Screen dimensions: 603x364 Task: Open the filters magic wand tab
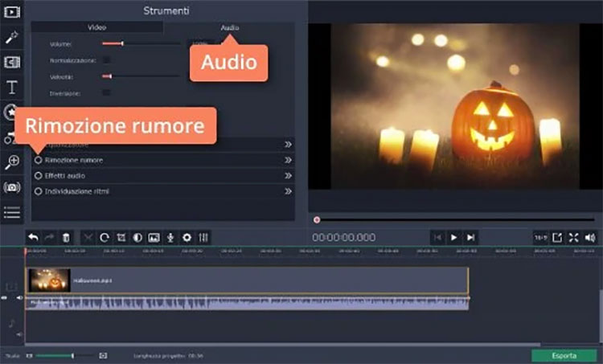[x=12, y=37]
